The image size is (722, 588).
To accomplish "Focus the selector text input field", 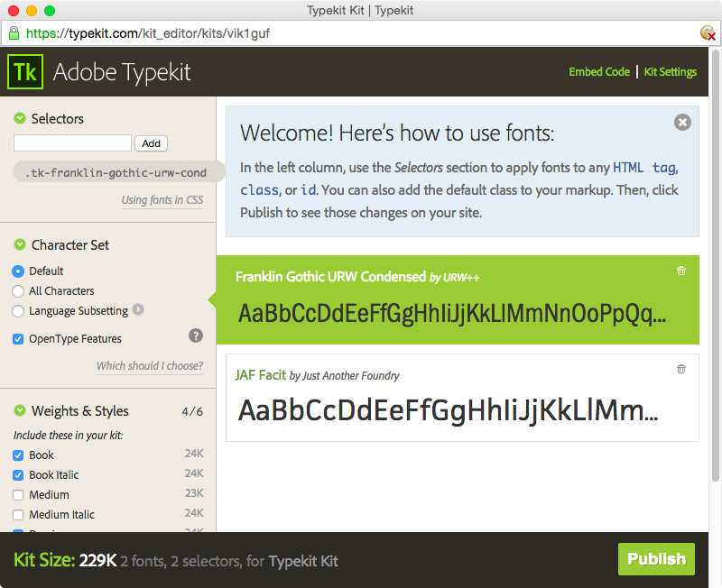I will [73, 143].
